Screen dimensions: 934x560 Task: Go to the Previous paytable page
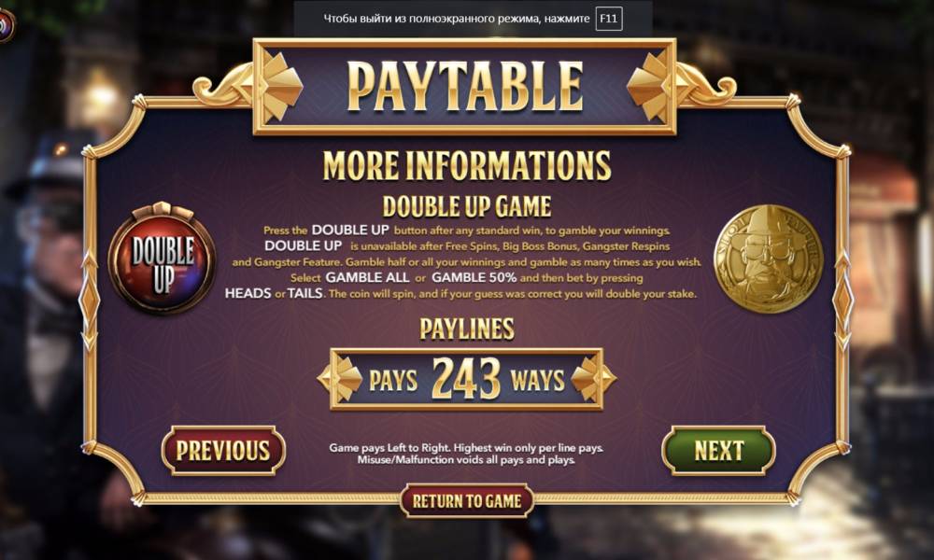223,451
